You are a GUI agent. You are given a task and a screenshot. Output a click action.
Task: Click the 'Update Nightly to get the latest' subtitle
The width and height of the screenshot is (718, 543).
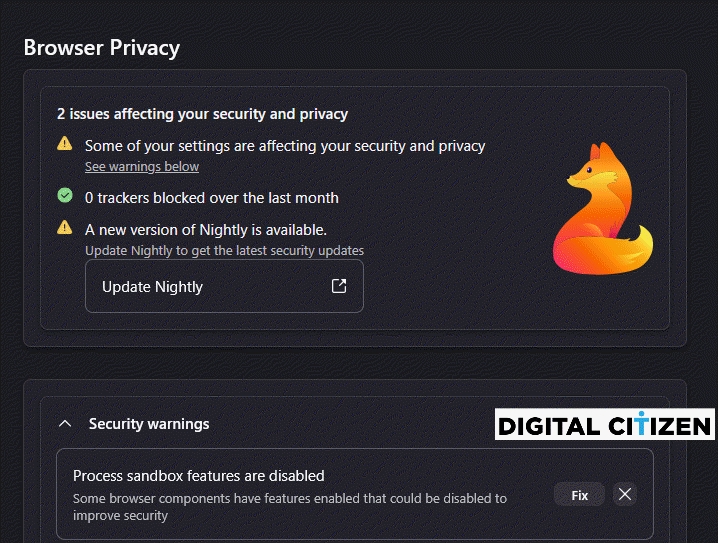coord(224,251)
